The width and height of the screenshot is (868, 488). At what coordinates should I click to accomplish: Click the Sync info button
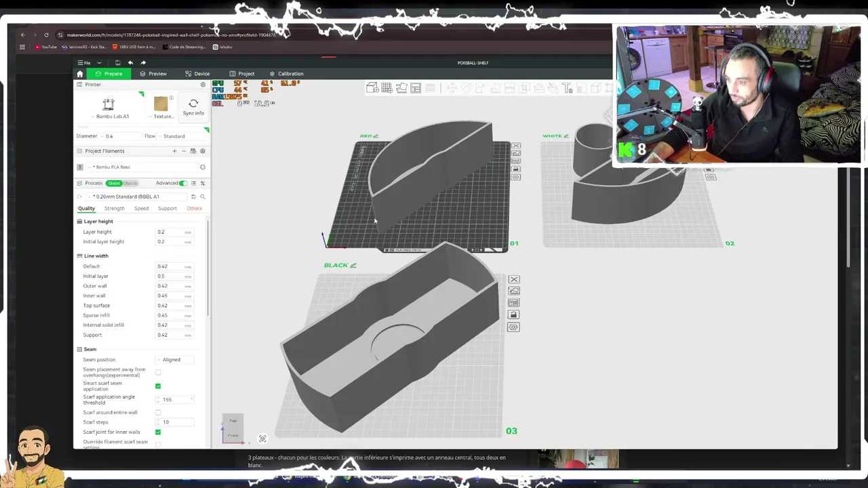click(193, 107)
